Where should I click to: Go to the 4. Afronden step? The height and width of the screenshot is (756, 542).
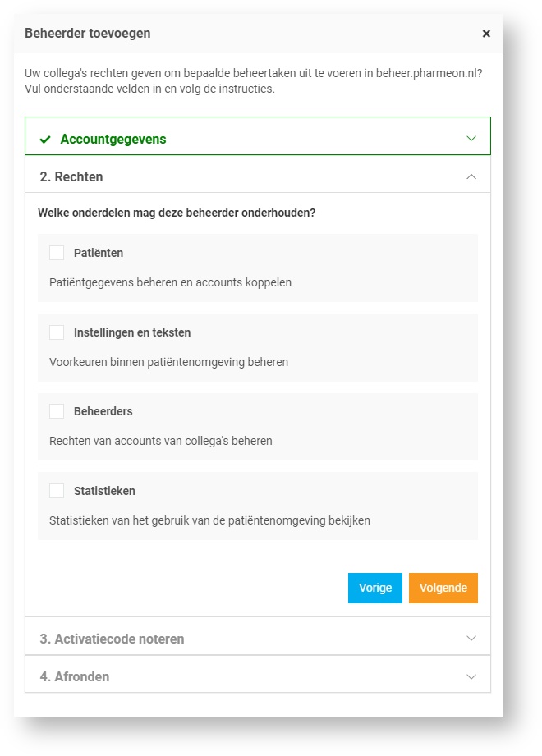[x=75, y=677]
